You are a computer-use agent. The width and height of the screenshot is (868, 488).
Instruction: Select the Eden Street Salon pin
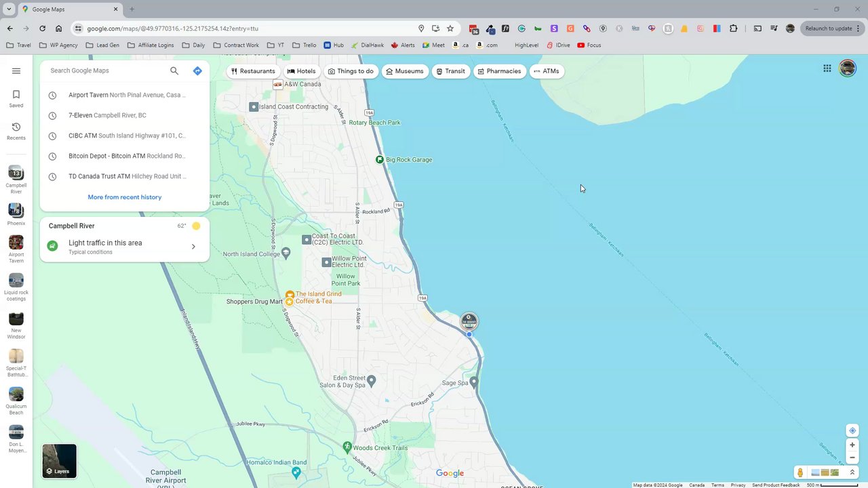pyautogui.click(x=370, y=382)
